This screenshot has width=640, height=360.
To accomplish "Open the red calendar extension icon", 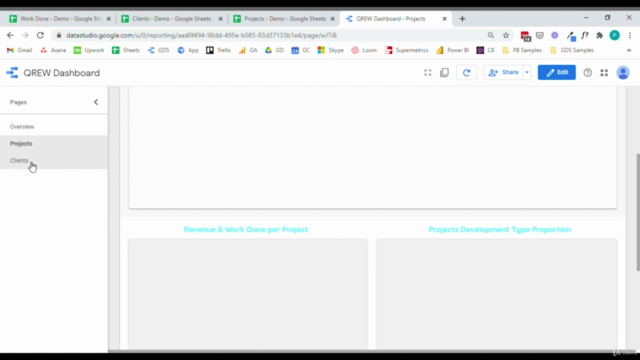I will tap(526, 36).
